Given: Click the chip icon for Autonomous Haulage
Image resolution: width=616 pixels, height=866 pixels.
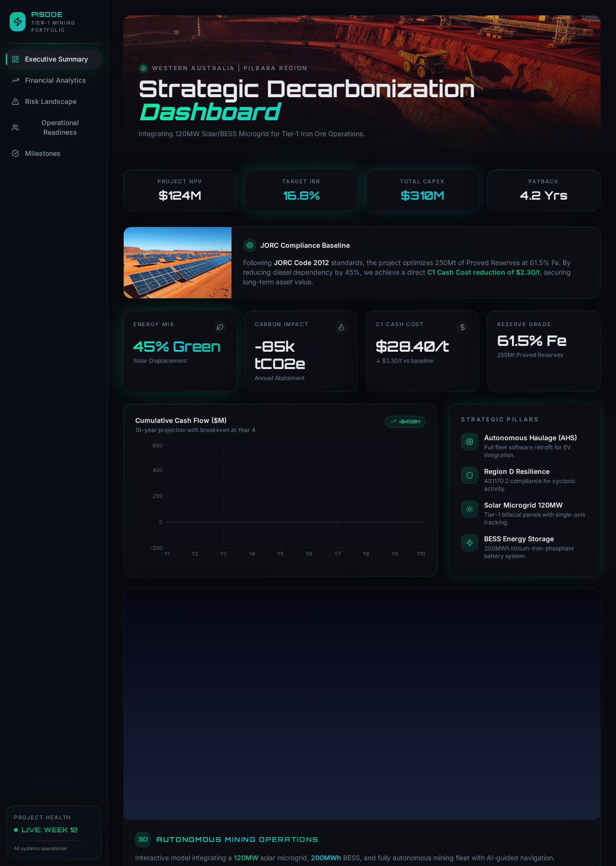Looking at the screenshot, I should [x=470, y=442].
